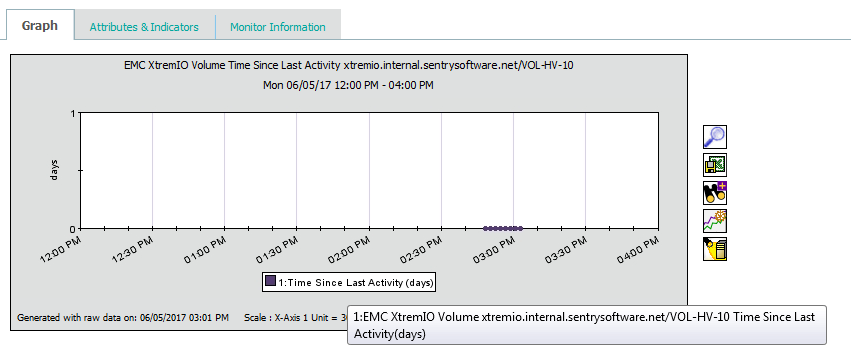Click the 'Generated with raw data on' footer text
The width and height of the screenshot is (851, 361).
click(x=123, y=317)
